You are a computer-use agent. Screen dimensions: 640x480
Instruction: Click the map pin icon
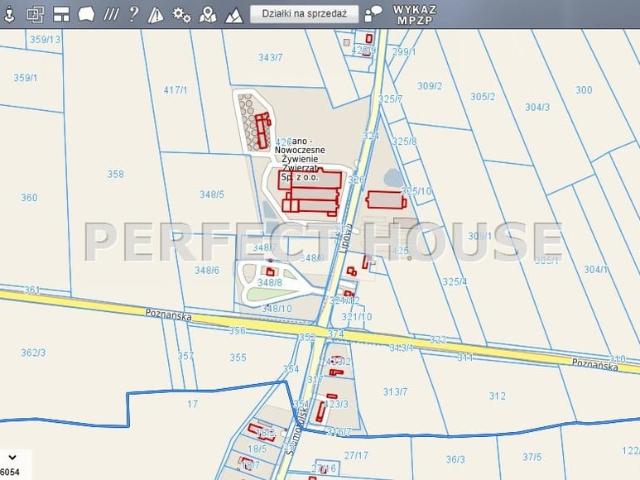(x=207, y=15)
